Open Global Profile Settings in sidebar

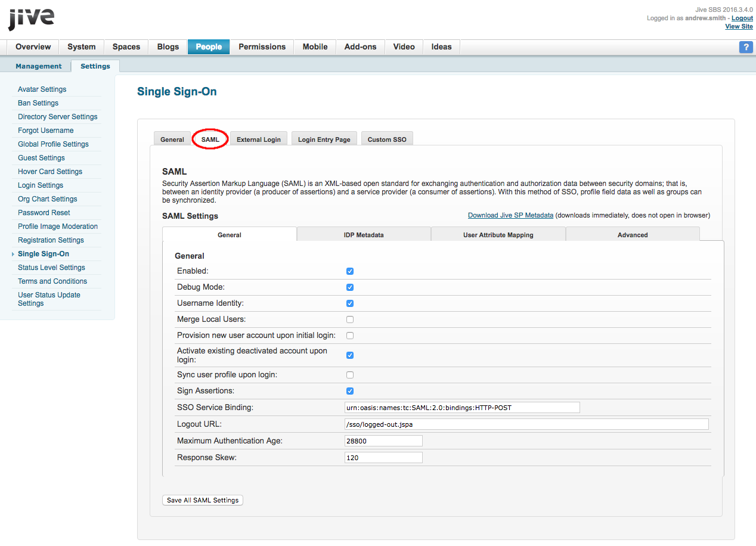[53, 144]
